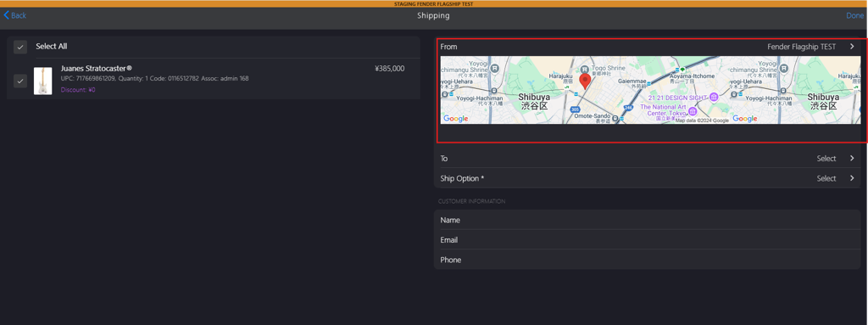Click the purple Discount: ¥0 text

78,90
